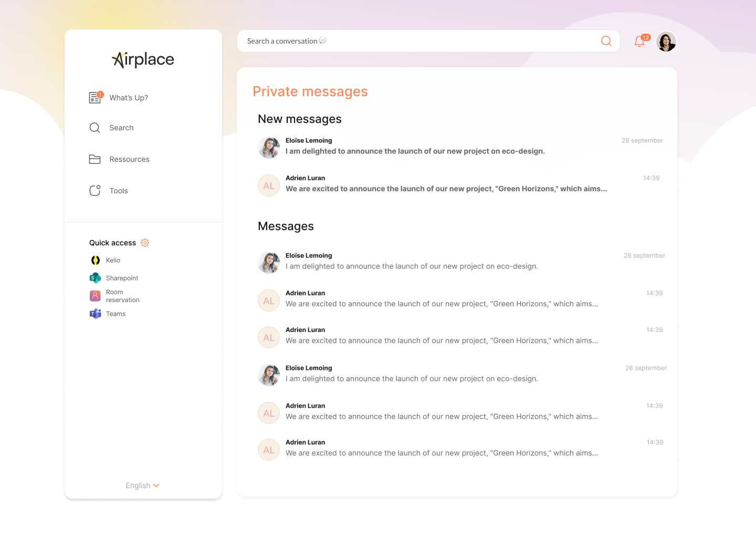756x538 pixels.
Task: Expand the English language dropdown
Action: (142, 485)
